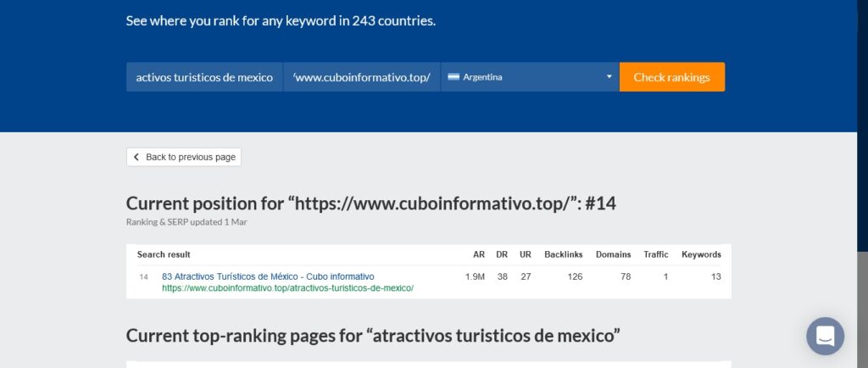Expand the country dropdown arrow
This screenshot has width=868, height=368.
[x=609, y=77]
